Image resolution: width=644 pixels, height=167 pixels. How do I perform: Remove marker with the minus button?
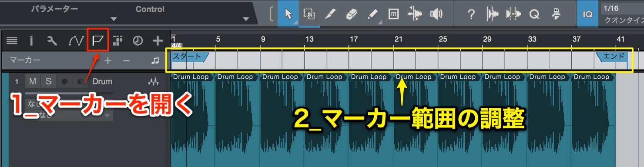tap(126, 61)
